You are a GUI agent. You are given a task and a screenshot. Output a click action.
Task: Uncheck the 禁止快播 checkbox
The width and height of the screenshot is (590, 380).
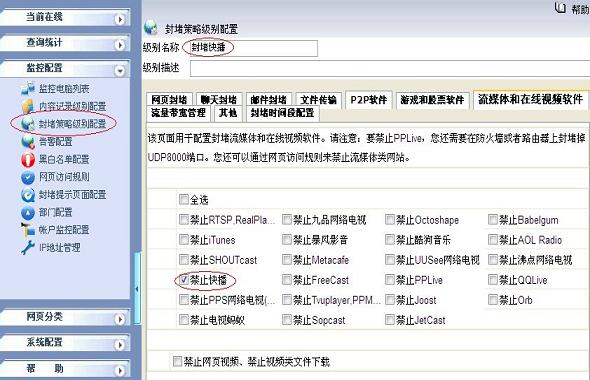click(x=184, y=280)
